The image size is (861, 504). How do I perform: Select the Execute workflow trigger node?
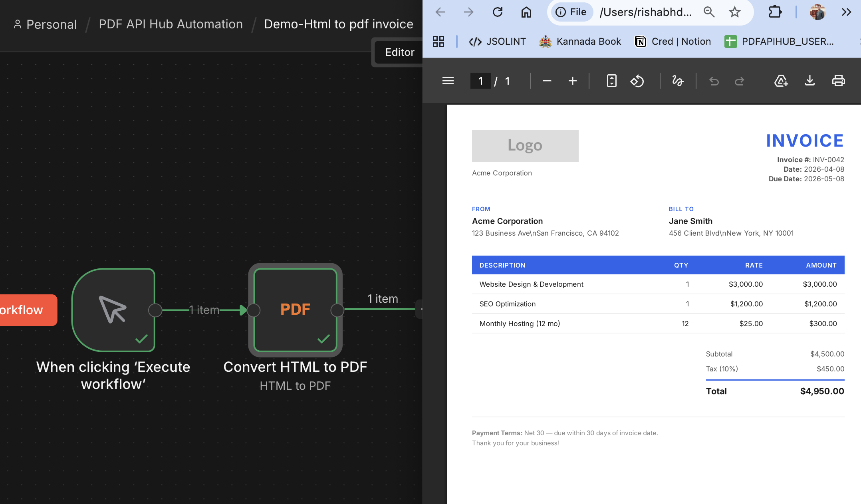coord(113,310)
